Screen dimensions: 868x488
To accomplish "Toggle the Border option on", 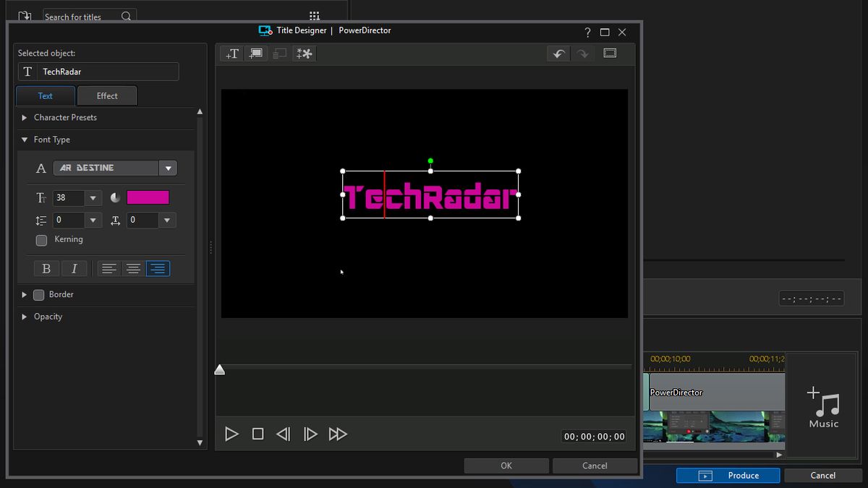I will pos(38,294).
